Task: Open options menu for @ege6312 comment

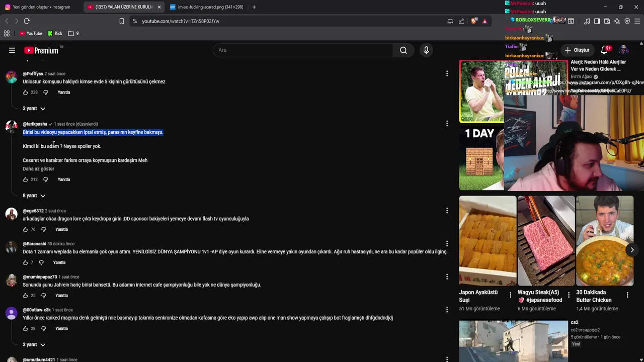Action: 447,211
